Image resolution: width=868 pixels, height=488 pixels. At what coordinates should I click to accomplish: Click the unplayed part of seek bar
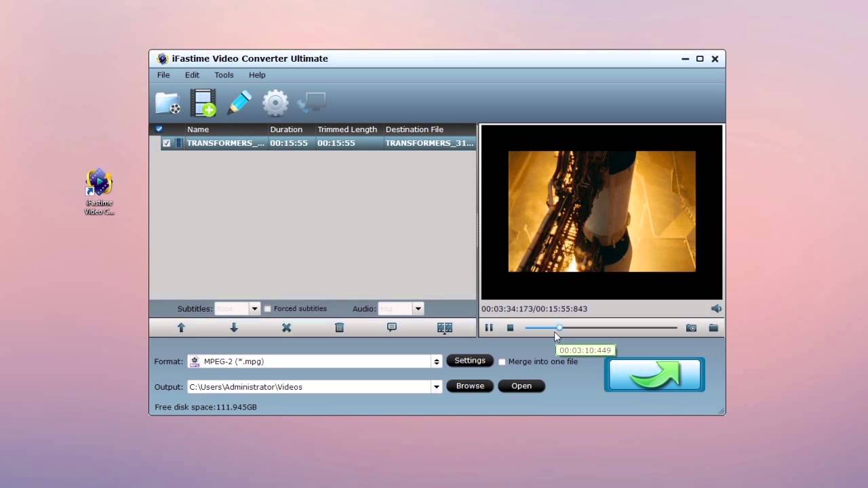click(618, 328)
